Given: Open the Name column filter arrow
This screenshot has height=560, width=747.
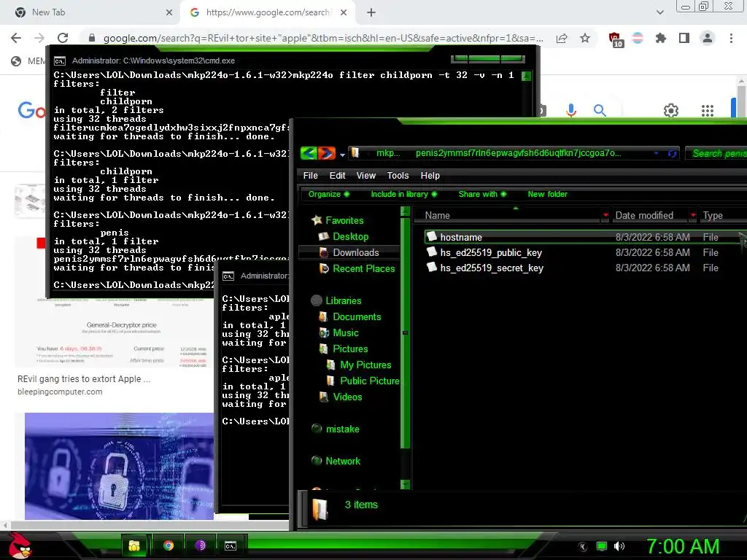Looking at the screenshot, I should (605, 215).
